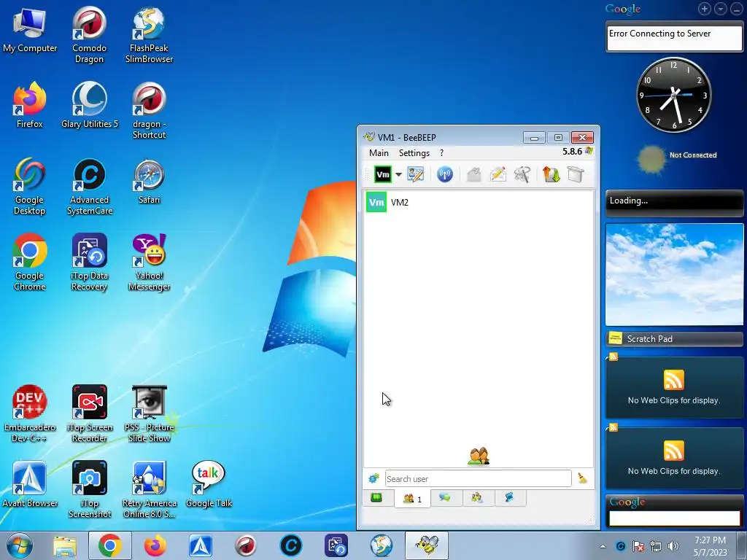Select iTop Screen Recorder desktop icon

click(90, 413)
